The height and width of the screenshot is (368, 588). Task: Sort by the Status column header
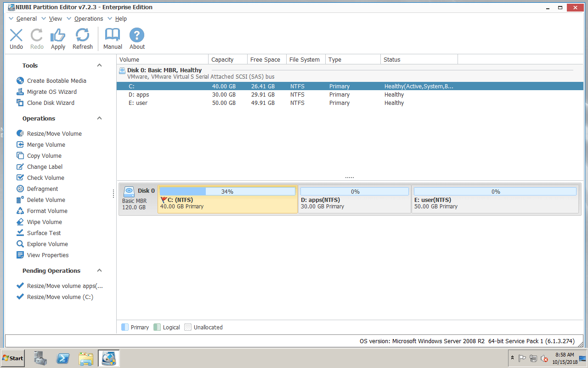tap(419, 59)
